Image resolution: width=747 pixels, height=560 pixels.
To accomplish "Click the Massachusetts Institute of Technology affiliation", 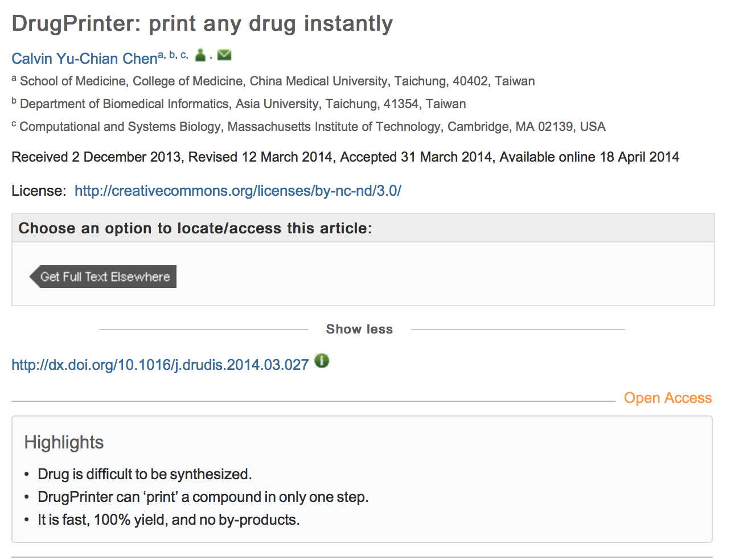I will 312,126.
